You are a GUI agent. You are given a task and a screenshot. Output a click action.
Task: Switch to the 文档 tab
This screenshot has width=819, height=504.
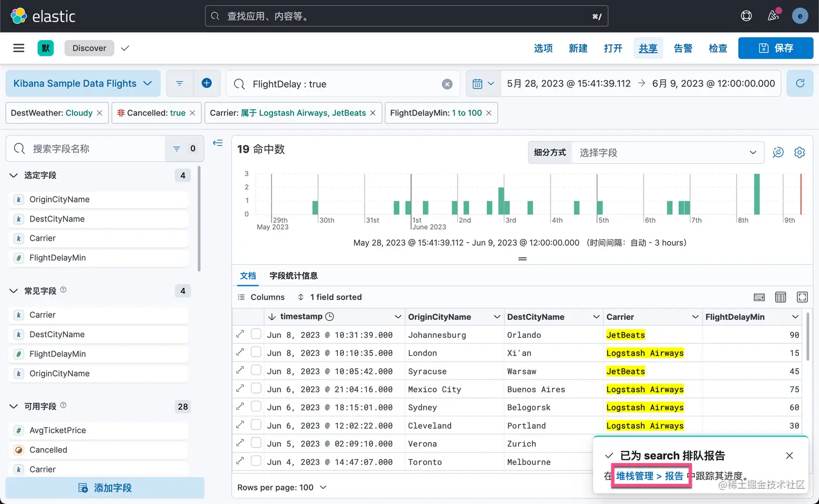click(x=248, y=276)
